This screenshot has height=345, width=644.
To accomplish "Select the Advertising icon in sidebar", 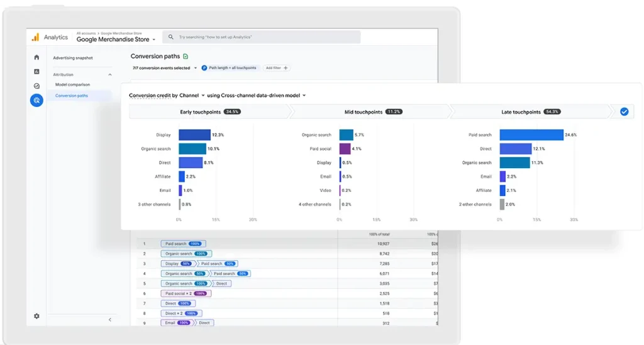I will (x=36, y=100).
